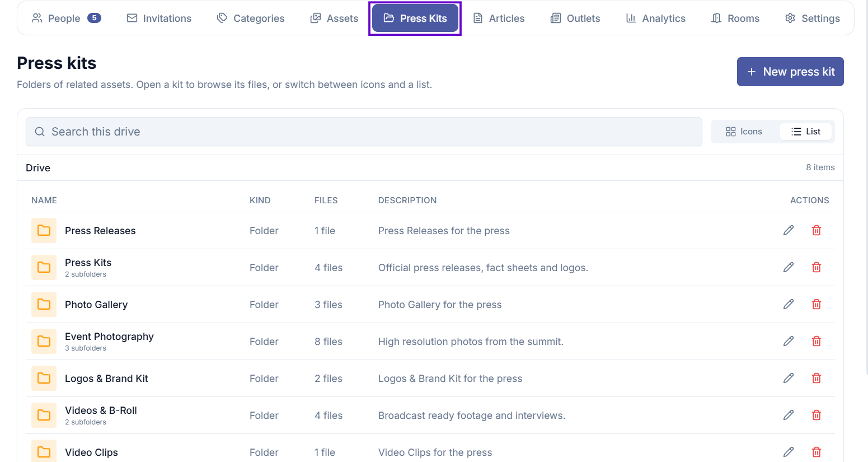Delete the Videos & B-Roll folder
This screenshot has width=868, height=462.
pos(817,415)
